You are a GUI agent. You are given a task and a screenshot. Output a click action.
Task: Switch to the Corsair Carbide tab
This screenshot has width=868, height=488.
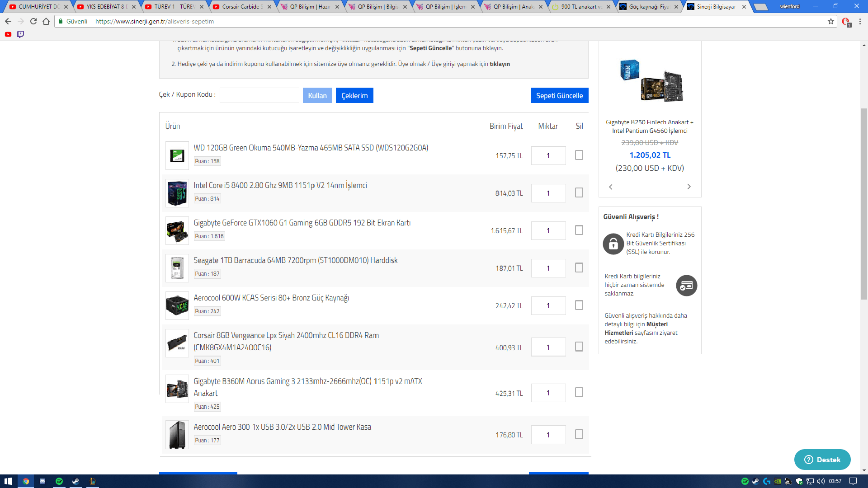pyautogui.click(x=241, y=7)
